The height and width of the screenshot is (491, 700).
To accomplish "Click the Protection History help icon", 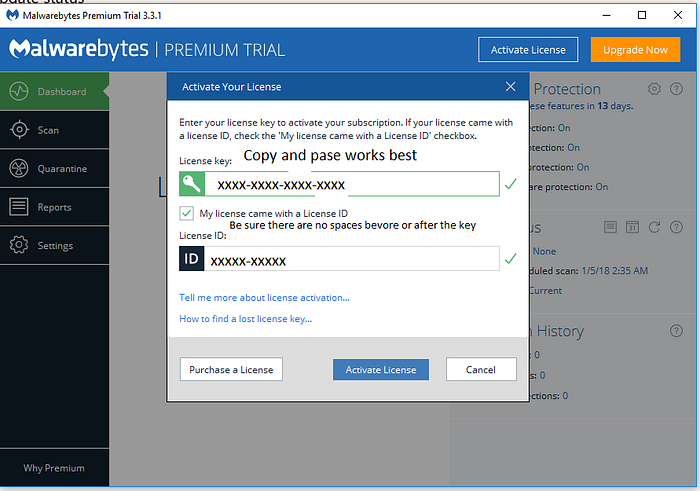I will 676,331.
